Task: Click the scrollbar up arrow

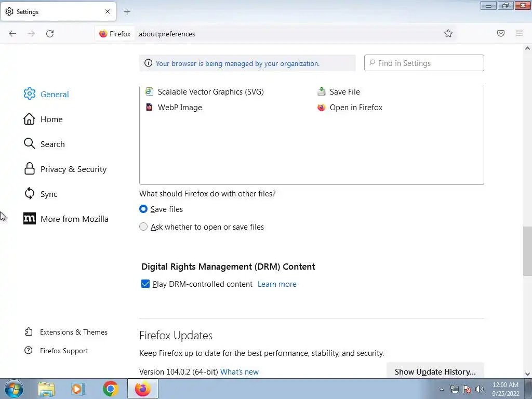Action: [x=527, y=48]
